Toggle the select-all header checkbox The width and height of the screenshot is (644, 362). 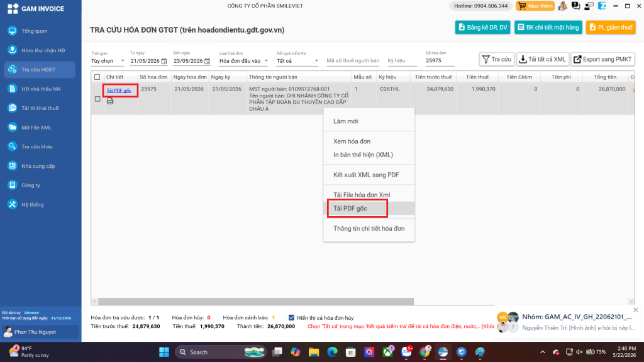[97, 77]
